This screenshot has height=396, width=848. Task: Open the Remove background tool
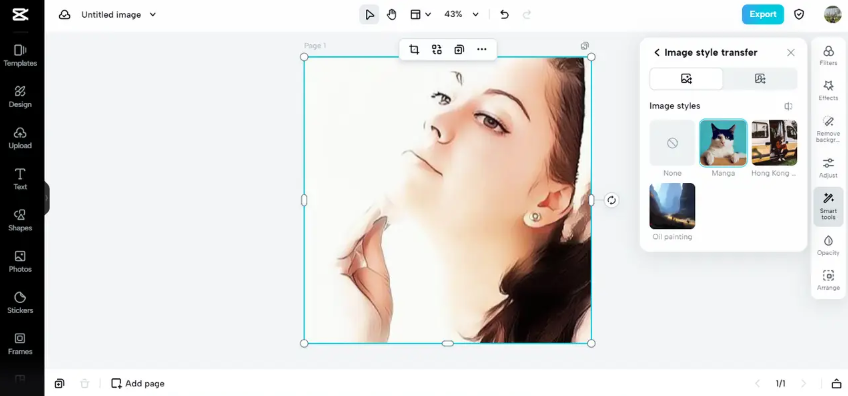(828, 129)
